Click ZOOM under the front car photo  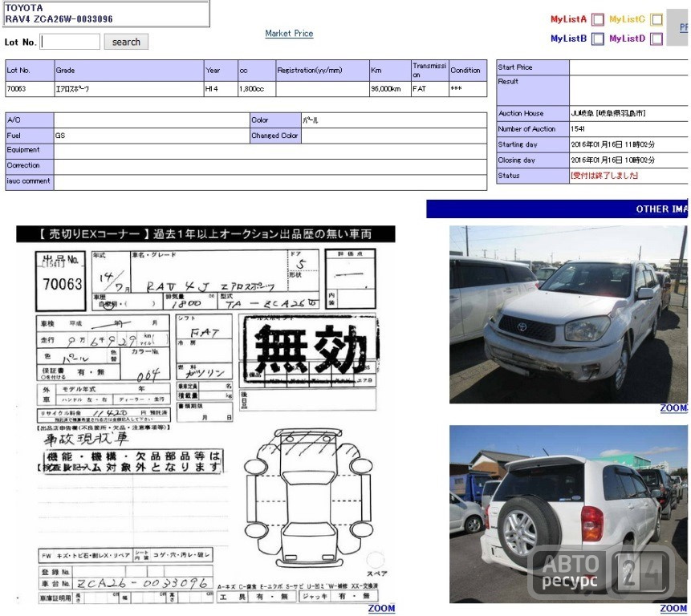click(673, 408)
